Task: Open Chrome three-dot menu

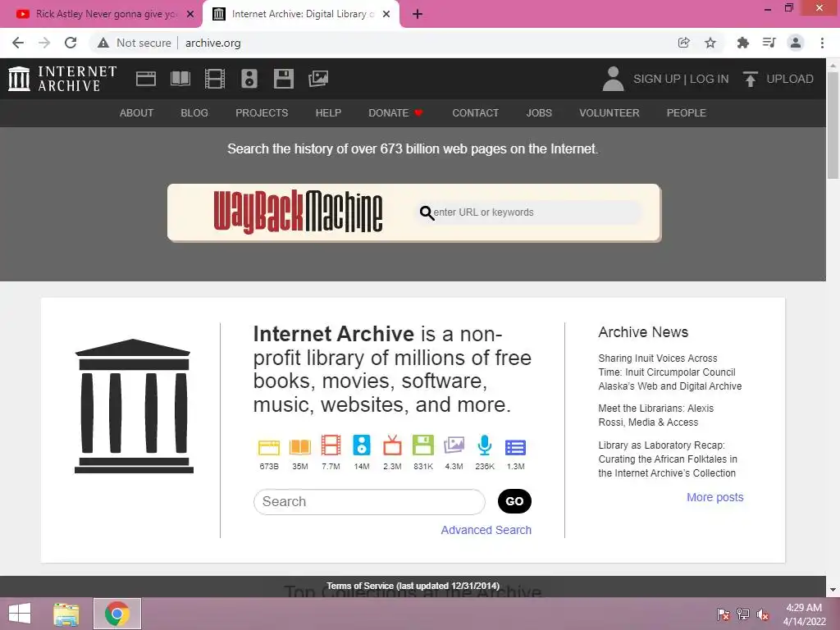Action: [822, 43]
